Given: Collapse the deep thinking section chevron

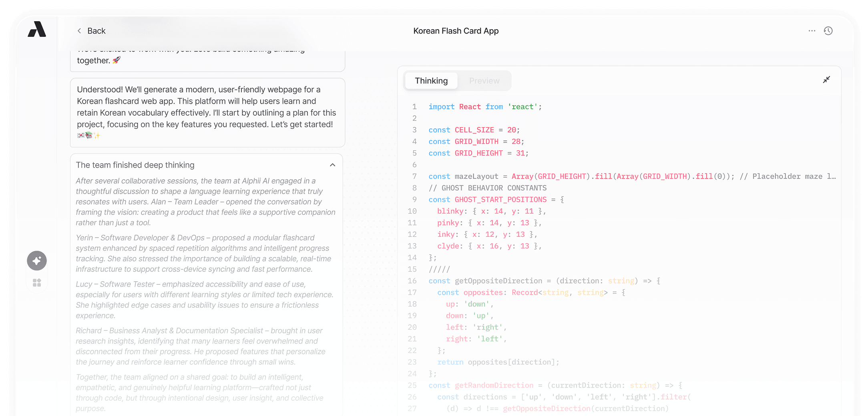Looking at the screenshot, I should coord(332,165).
